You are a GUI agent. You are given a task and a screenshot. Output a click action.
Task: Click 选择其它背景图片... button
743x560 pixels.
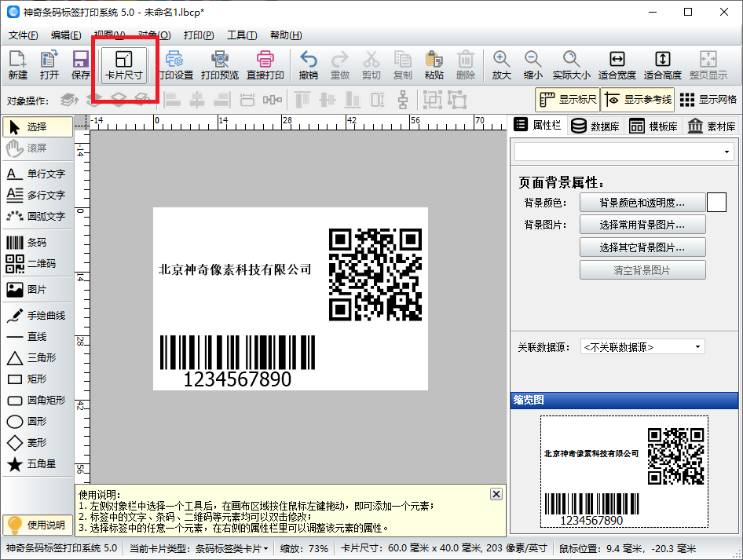tap(642, 247)
